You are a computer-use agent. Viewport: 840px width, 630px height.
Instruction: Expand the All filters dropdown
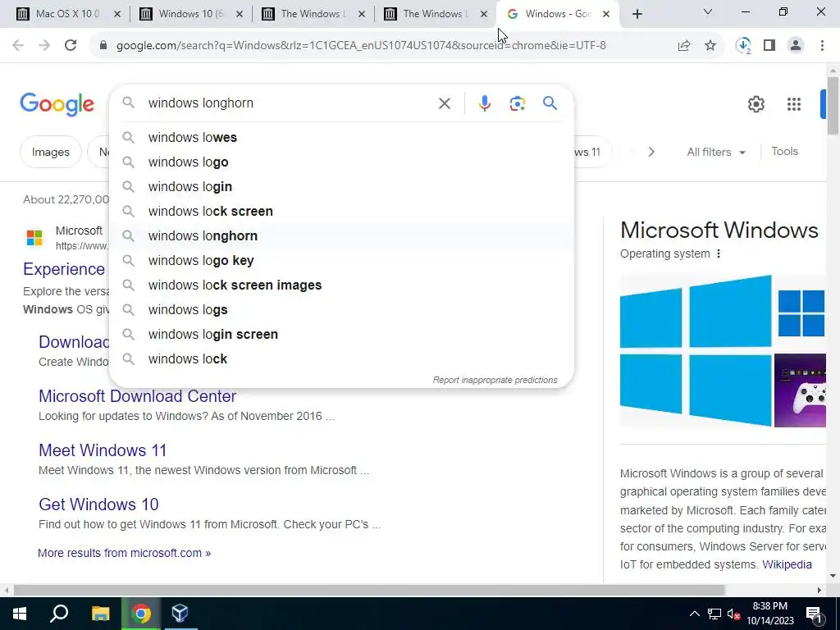pos(716,152)
